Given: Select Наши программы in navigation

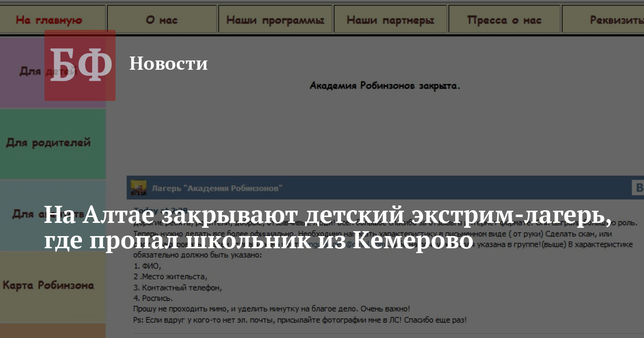Looking at the screenshot, I should point(275,20).
